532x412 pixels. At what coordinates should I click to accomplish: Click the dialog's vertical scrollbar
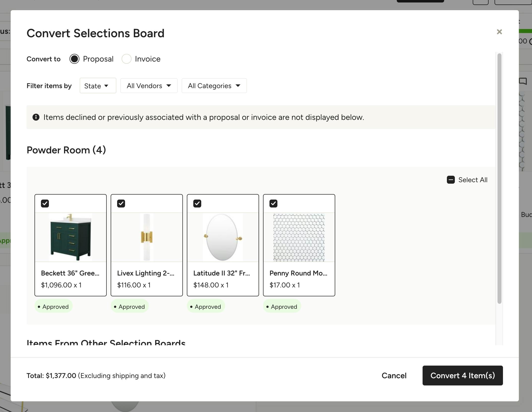tap(499, 178)
